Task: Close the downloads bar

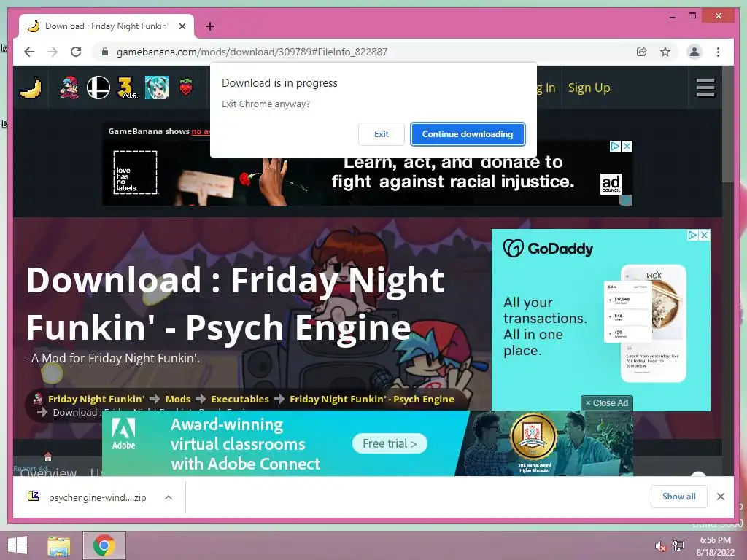Action: [720, 497]
